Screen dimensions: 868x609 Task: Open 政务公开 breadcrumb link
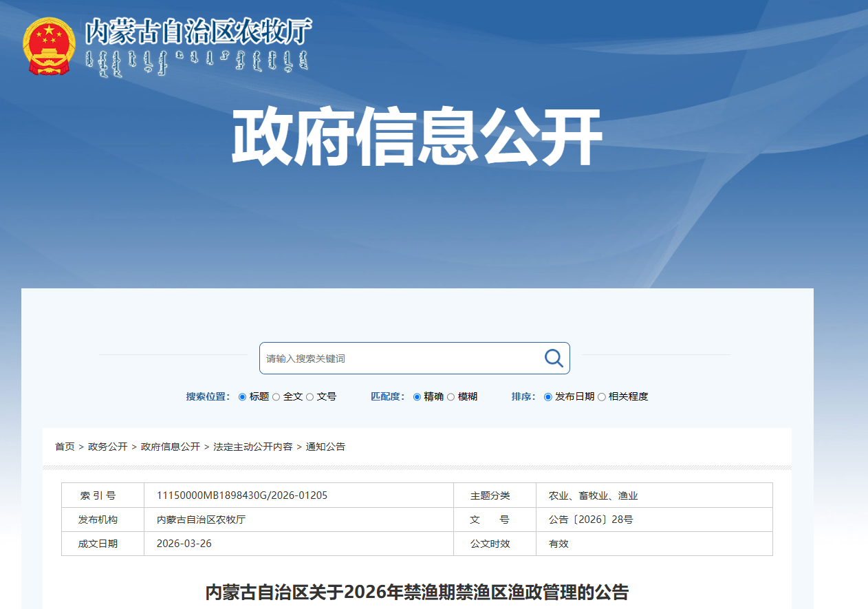tap(108, 447)
